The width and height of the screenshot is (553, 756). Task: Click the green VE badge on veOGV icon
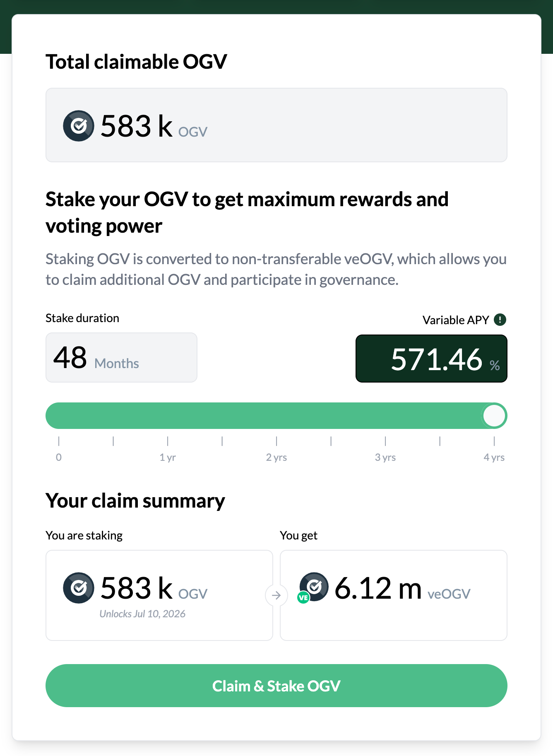click(303, 597)
